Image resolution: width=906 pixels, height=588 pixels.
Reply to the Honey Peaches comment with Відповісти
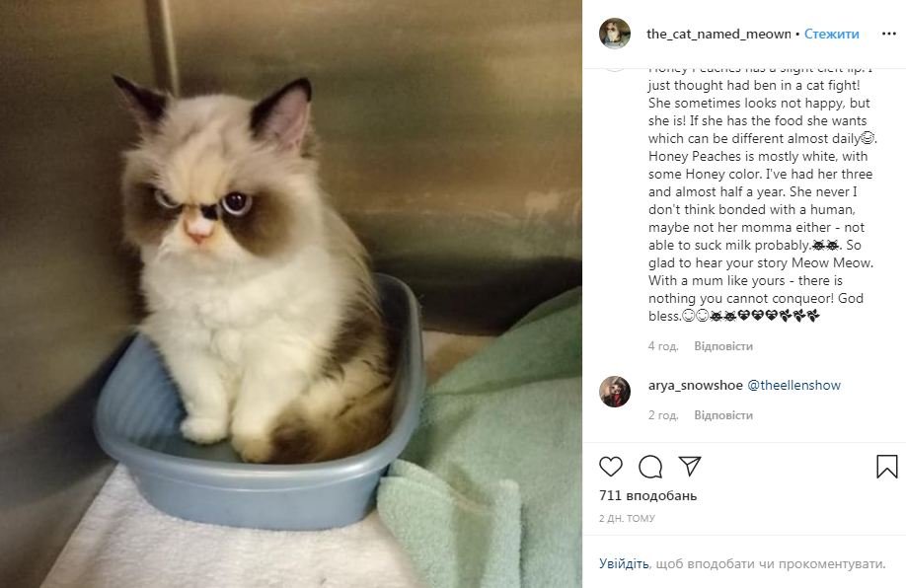pos(723,346)
